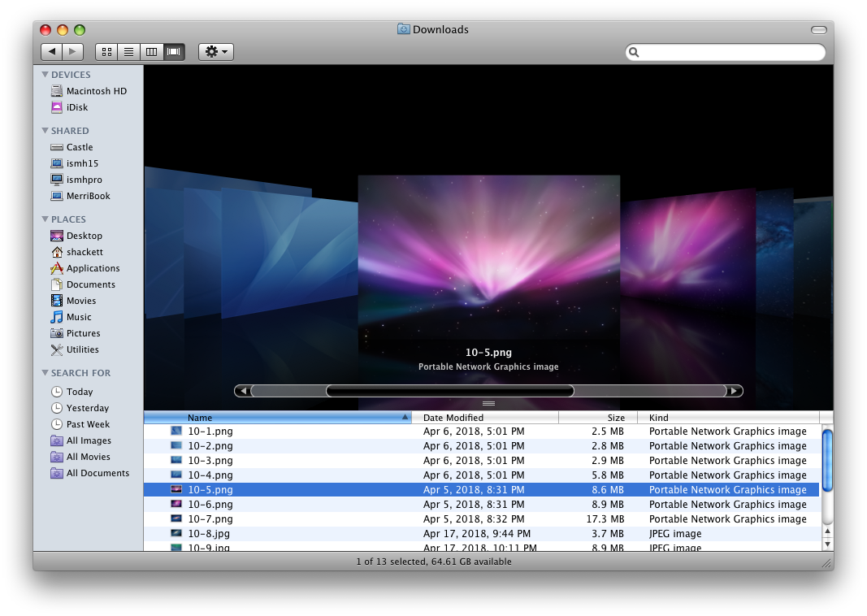The height and width of the screenshot is (616, 867).
Task: Open the Applications folder in sidebar
Action: [x=93, y=268]
